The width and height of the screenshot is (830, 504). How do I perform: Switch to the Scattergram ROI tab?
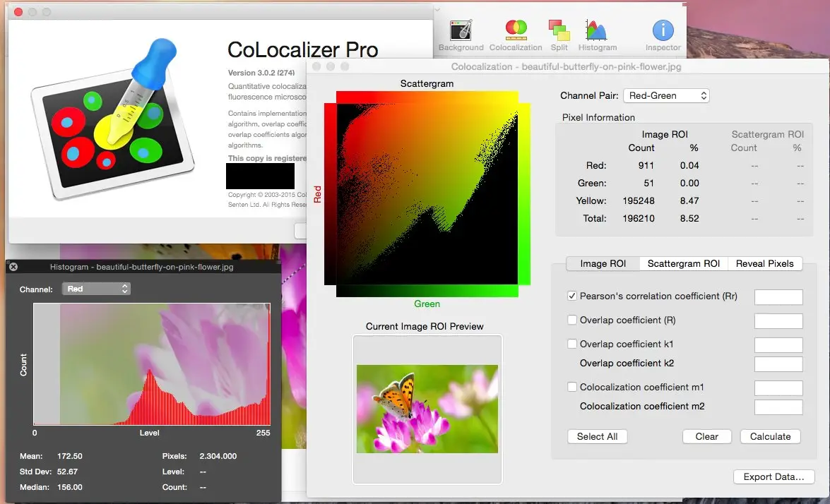pyautogui.click(x=683, y=264)
